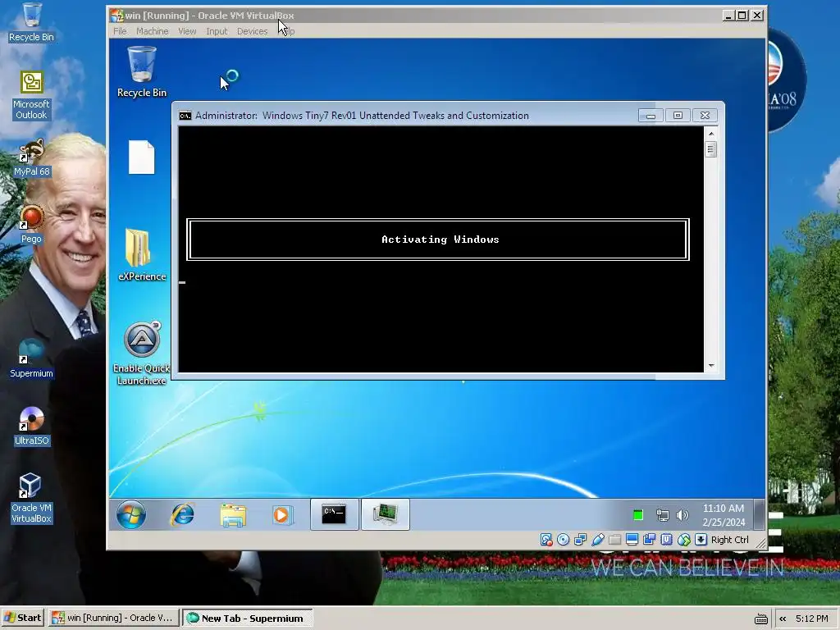The height and width of the screenshot is (630, 840).
Task: Maximize the Tiny7 console window
Action: [678, 116]
